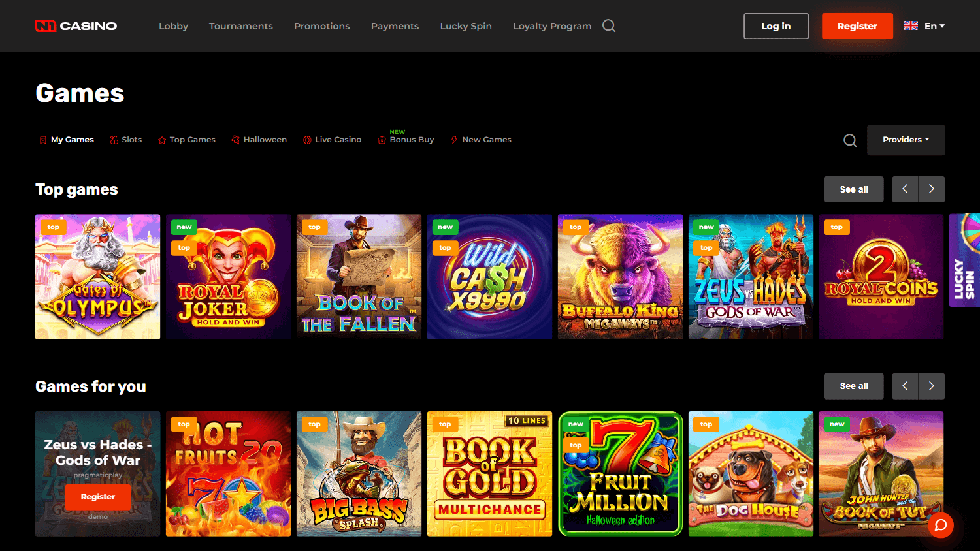Click the N1 Casino logo
The width and height of the screenshot is (980, 551).
click(x=75, y=25)
